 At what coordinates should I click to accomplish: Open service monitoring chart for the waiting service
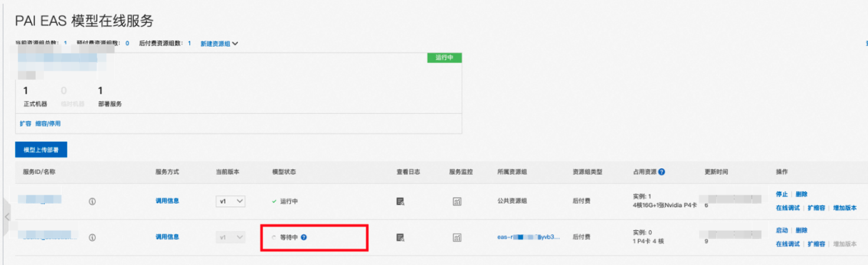point(457,237)
